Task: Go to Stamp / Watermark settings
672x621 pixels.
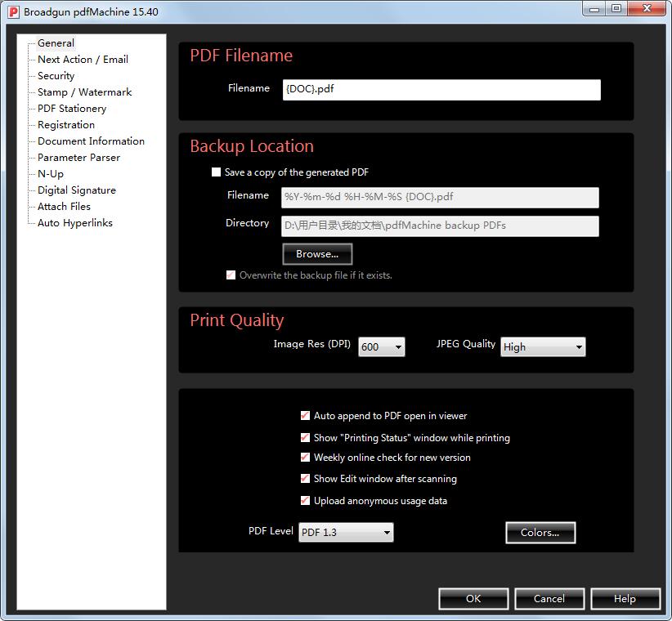Action: [x=84, y=92]
